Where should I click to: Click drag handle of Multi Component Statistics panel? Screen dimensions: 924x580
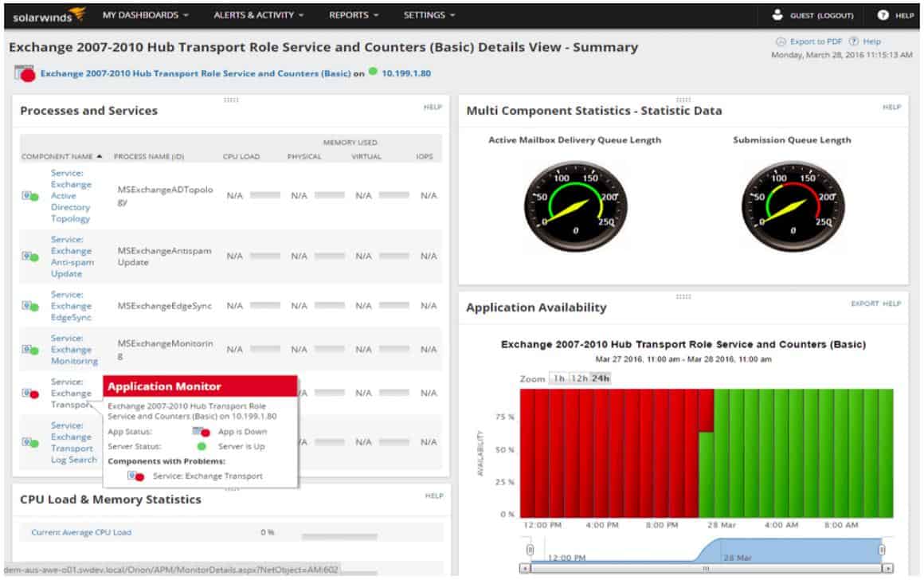683,100
